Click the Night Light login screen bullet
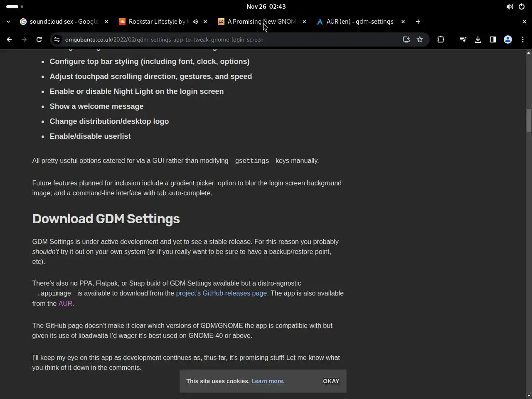The width and height of the screenshot is (532, 399). pos(137,91)
